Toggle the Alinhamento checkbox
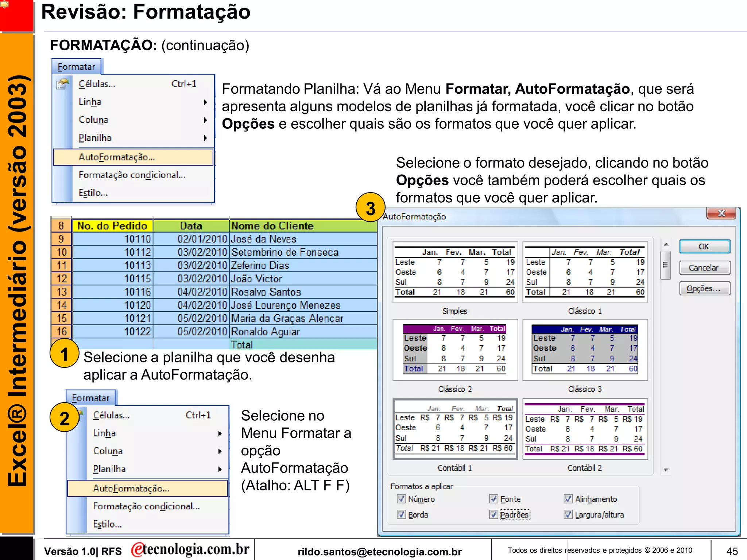This screenshot has width=747, height=560. click(568, 499)
